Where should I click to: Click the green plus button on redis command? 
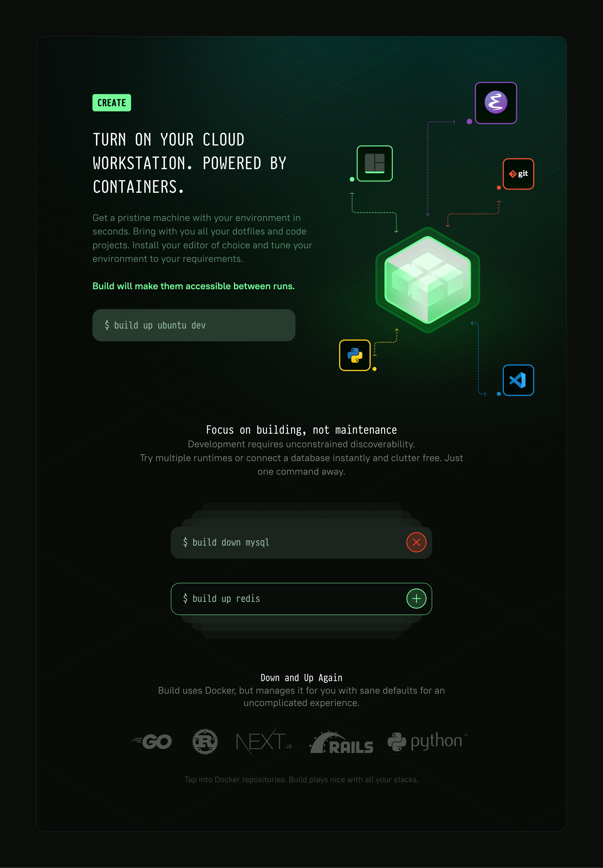coord(416,598)
